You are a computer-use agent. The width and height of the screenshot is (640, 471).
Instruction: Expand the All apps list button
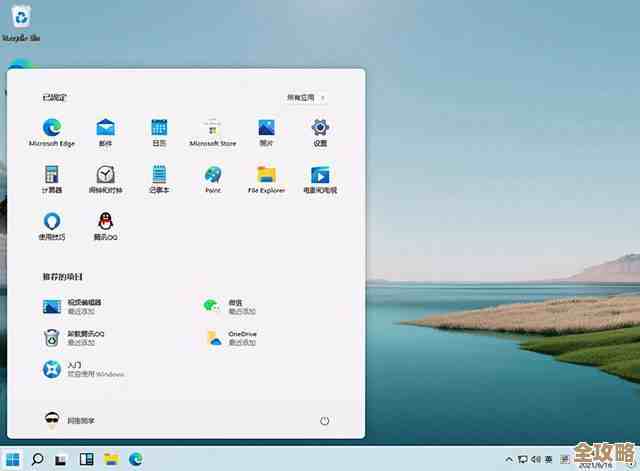click(x=307, y=97)
